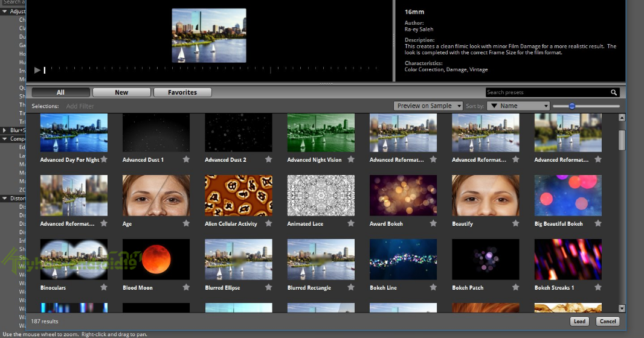Click the Search presets input field
Image resolution: width=644 pixels, height=338 pixels.
[x=548, y=92]
